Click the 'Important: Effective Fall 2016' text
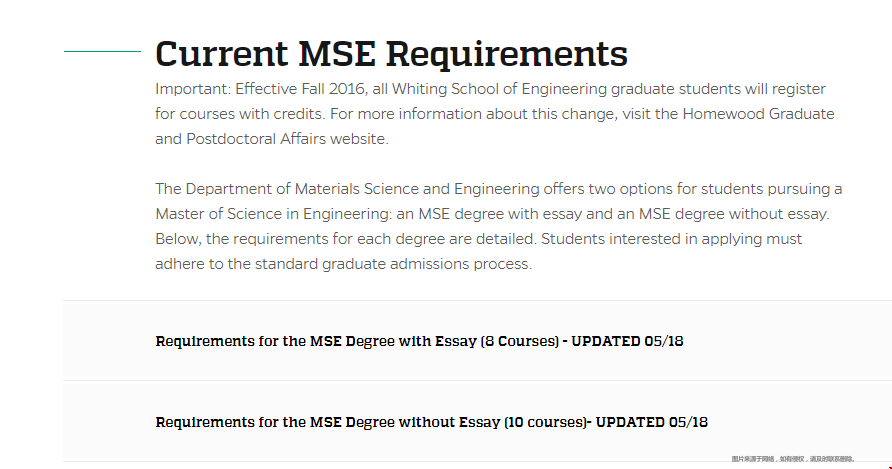Viewport: 892px width, 469px height. (261, 89)
